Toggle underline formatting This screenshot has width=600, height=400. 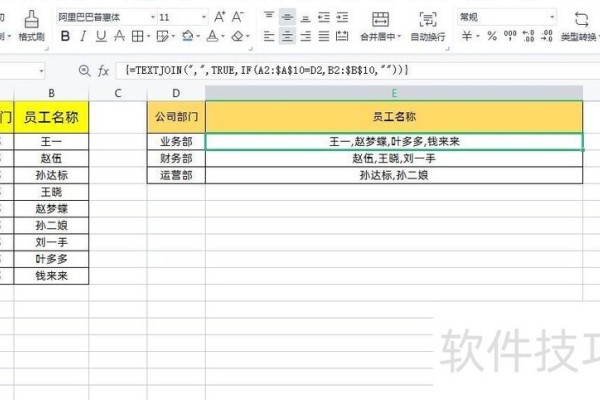point(101,36)
